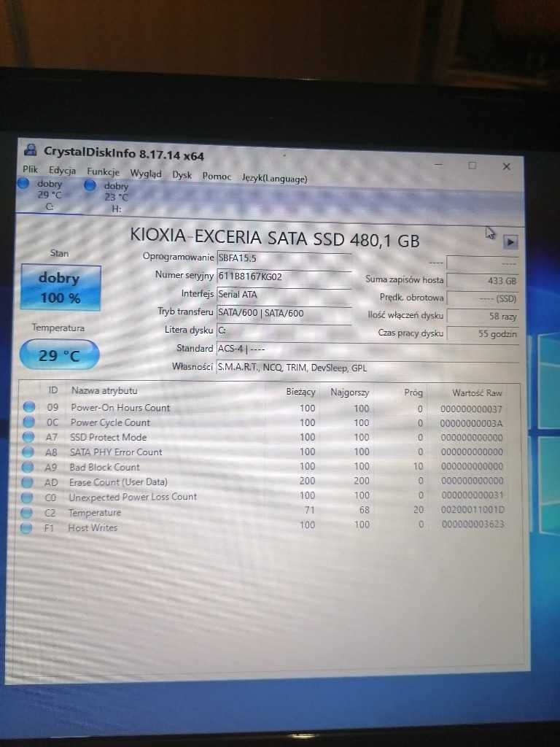
Task: Select the SATA PHY Error Count text
Action: [x=116, y=452]
